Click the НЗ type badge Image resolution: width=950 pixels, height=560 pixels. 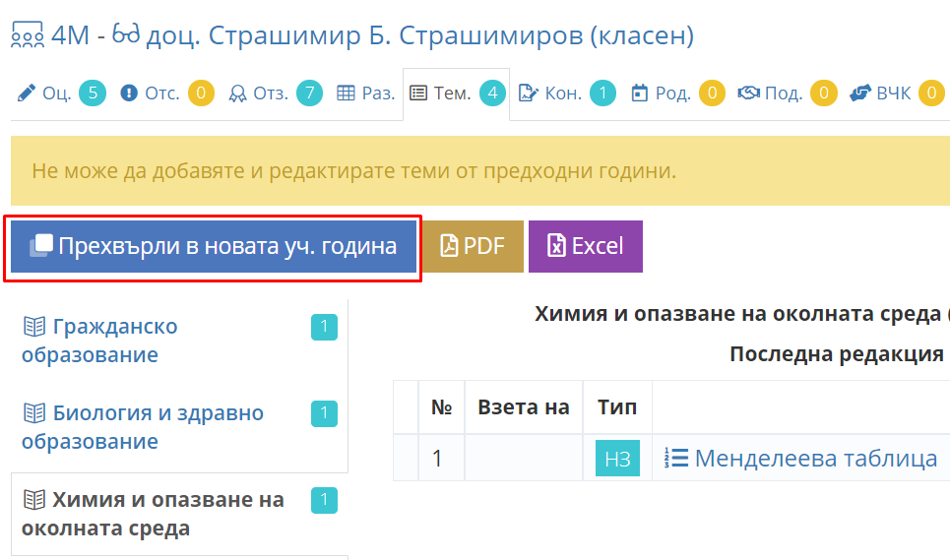[x=617, y=459]
